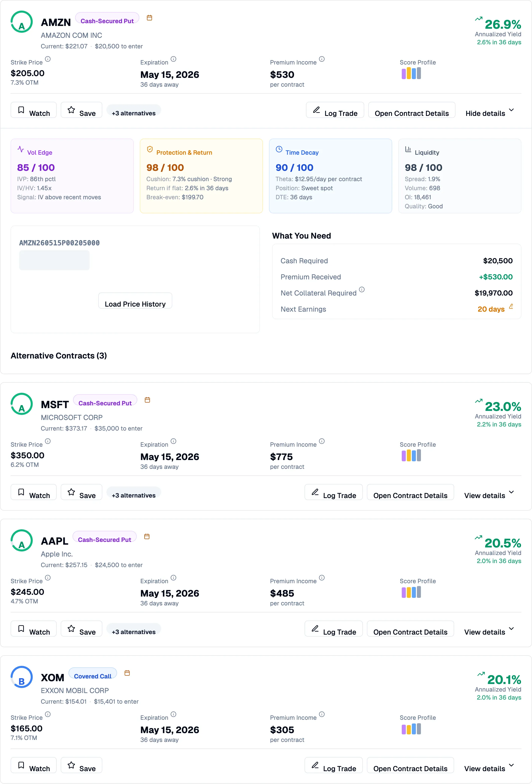This screenshot has height=784, width=532.
Task: Open the AAPL Premium Income info icon
Action: tap(322, 578)
